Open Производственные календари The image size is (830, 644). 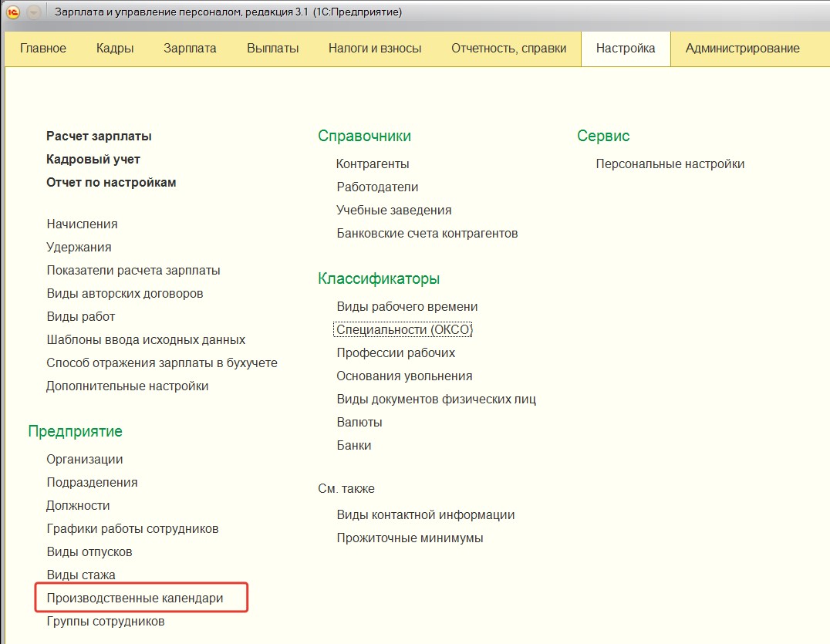pos(135,598)
